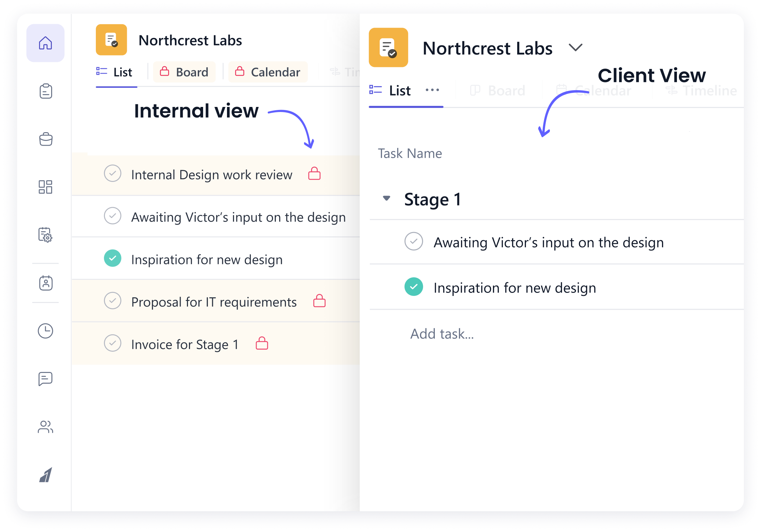Viewport: 761px width, 532px height.
Task: Collapse the Stage 1 section in client view
Action: 387,199
